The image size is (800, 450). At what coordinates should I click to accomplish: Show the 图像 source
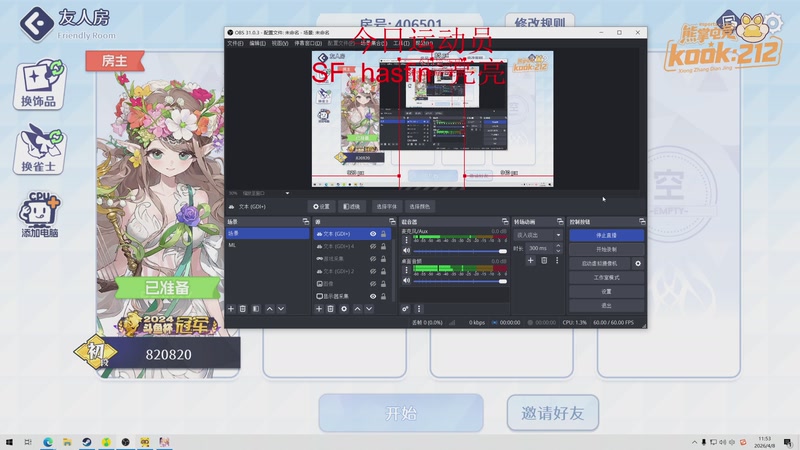(373, 284)
